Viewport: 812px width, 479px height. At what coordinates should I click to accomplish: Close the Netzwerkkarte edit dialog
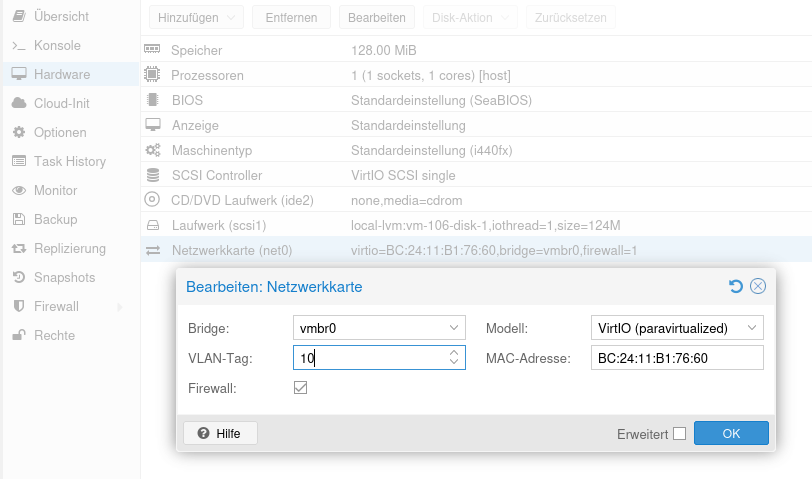[x=758, y=287]
